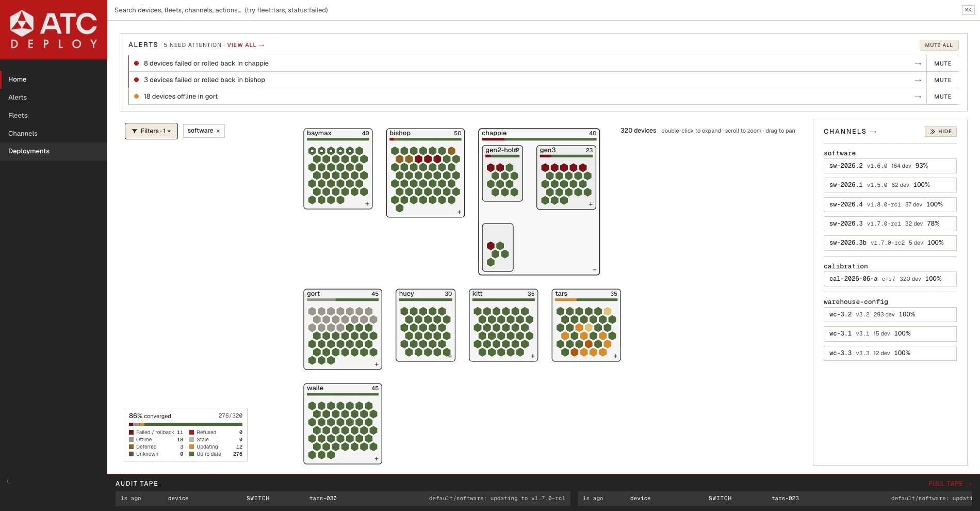This screenshot has width=980, height=511.
Task: Open the arrow for gort offline alert
Action: pos(918,97)
